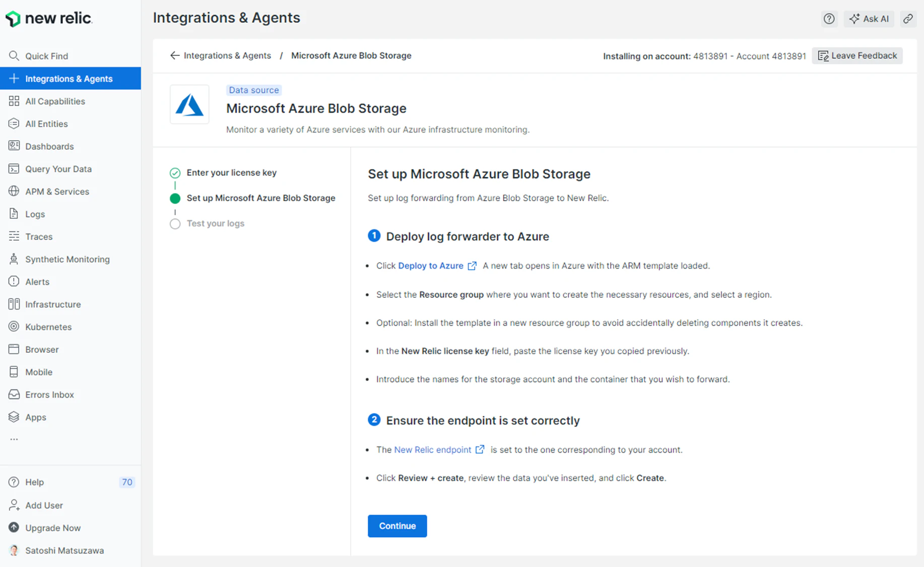The height and width of the screenshot is (567, 924).
Task: Open Dashboards icon in sidebar
Action: point(14,146)
